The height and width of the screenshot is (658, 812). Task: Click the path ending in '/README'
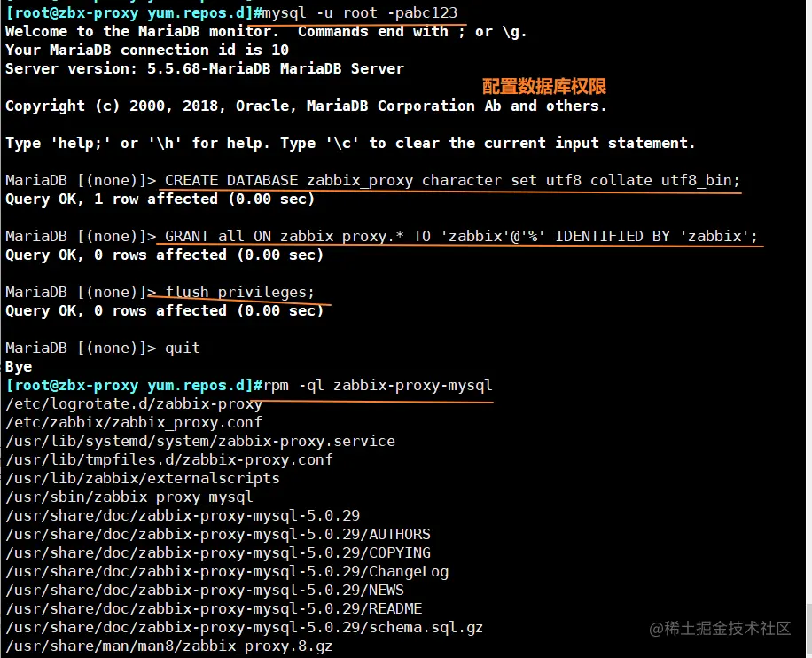tap(214, 608)
